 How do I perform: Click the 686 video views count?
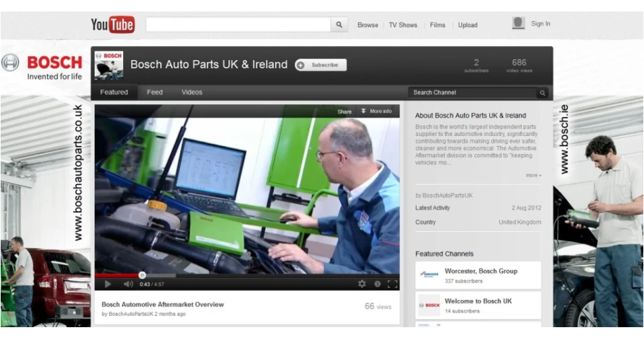click(x=519, y=65)
